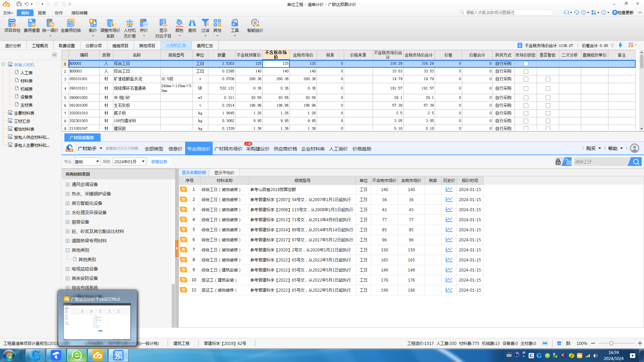
Task: Toggle 是否暂估 checkbox for 矿渣硅酸盐水泥
Action: coord(548,79)
